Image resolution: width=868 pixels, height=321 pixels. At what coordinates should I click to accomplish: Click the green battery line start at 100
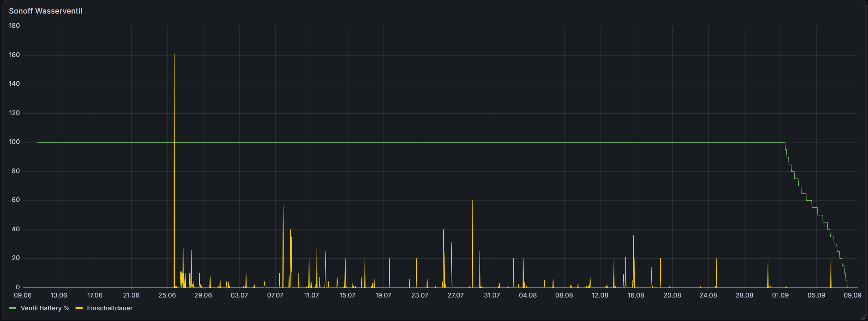point(38,143)
